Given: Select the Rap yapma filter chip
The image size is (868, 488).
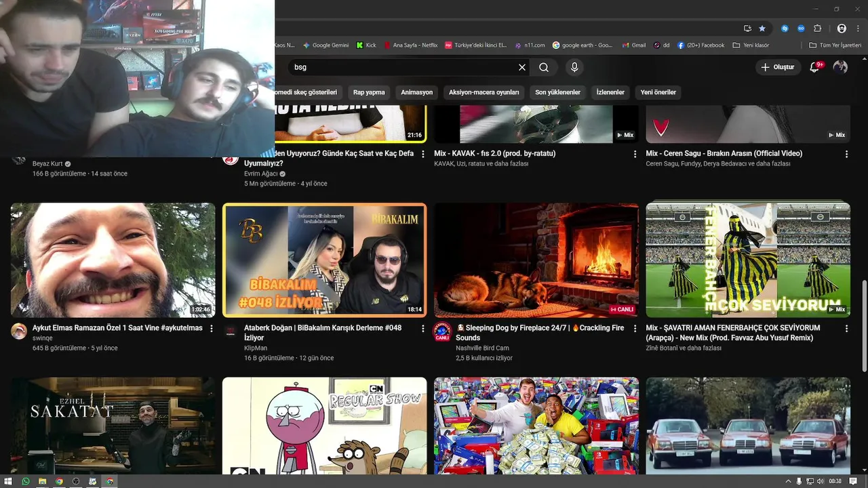Looking at the screenshot, I should pos(369,92).
